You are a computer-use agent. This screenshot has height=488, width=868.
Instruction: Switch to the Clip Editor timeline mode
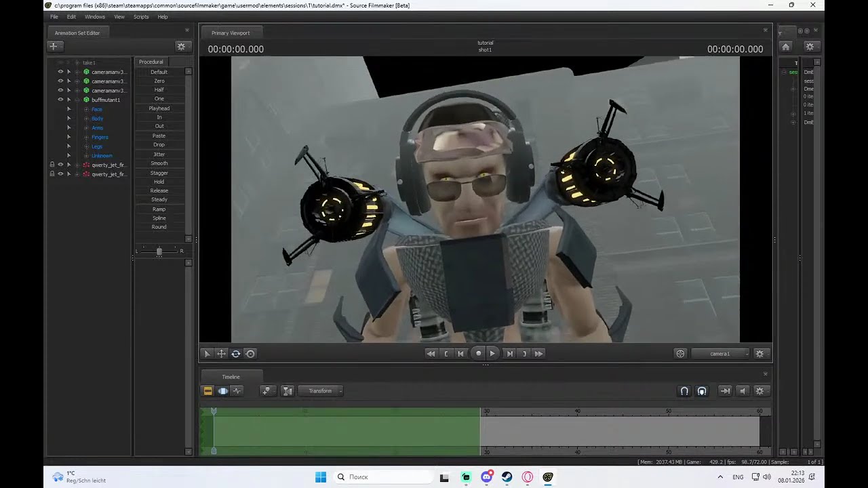(208, 391)
